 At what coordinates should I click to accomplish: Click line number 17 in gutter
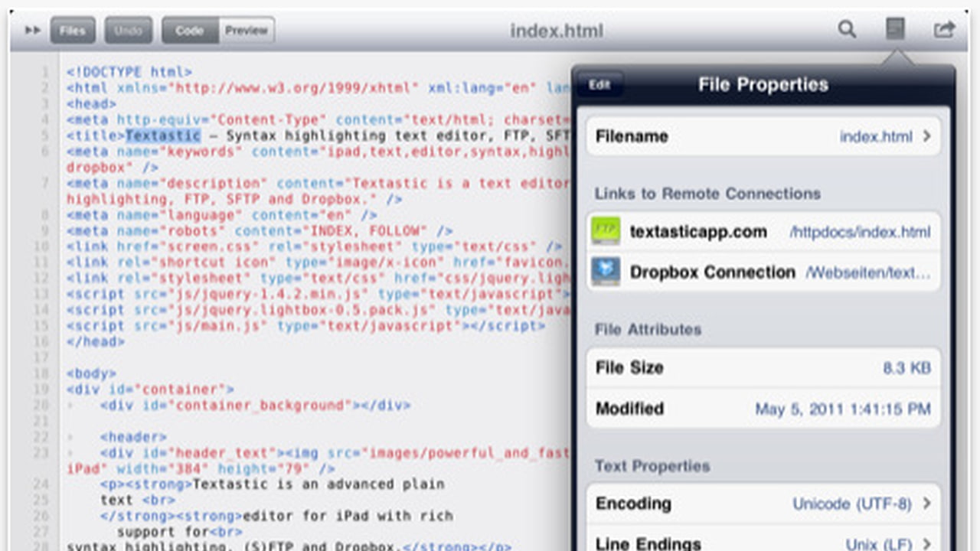(42, 357)
